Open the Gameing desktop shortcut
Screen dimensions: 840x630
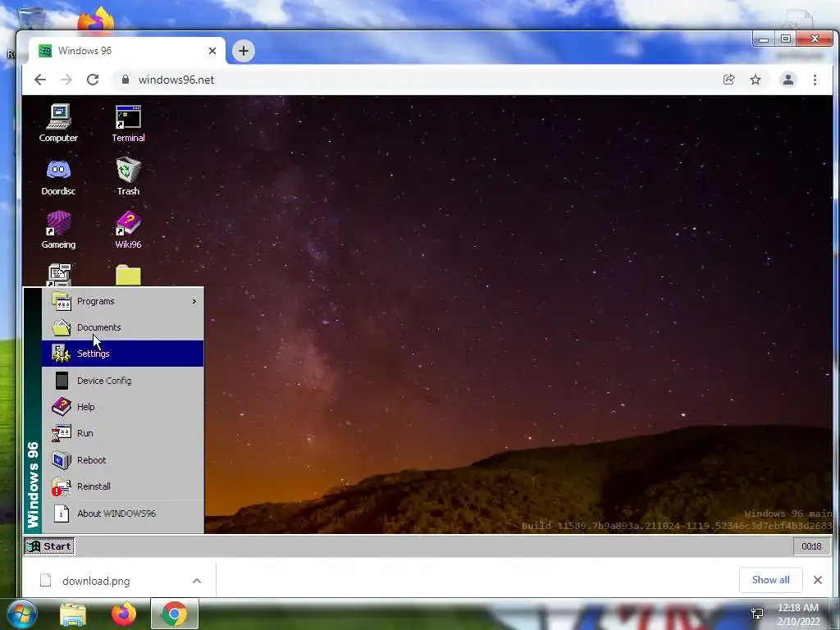point(58,231)
